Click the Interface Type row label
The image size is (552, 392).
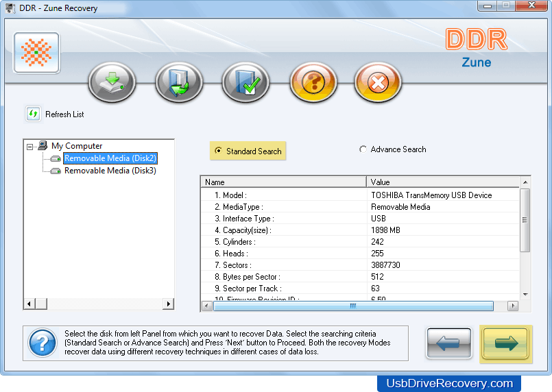coord(244,219)
